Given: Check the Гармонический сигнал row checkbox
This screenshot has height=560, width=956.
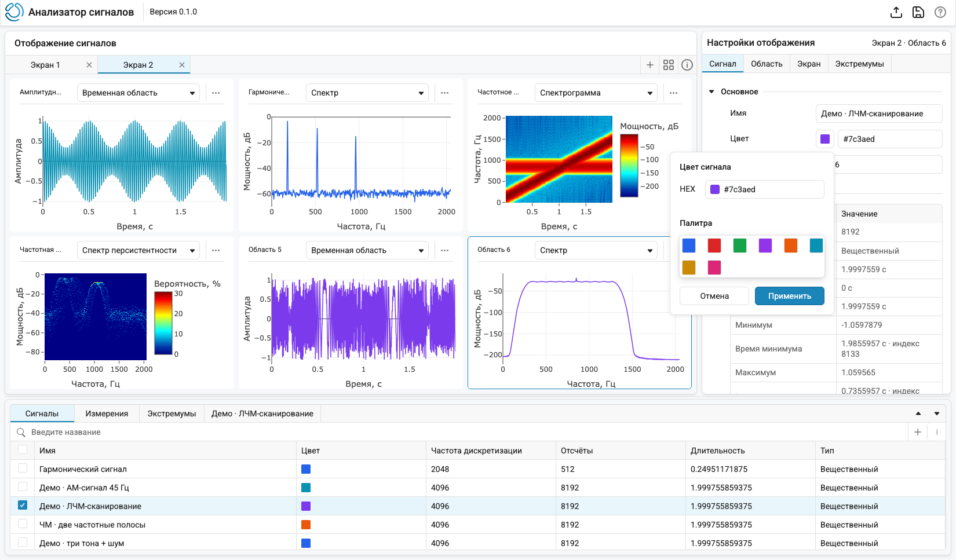Looking at the screenshot, I should 23,468.
